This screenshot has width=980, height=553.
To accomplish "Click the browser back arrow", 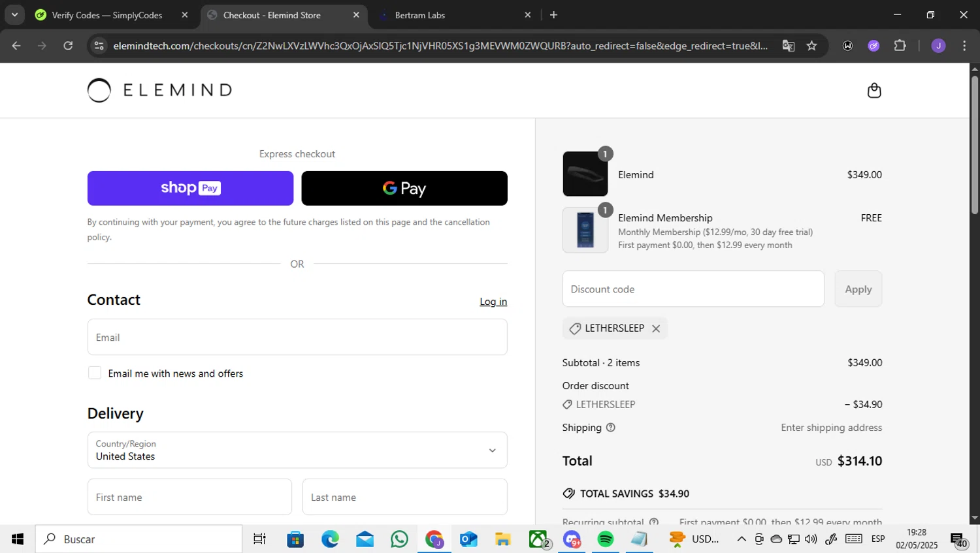I will click(x=16, y=46).
